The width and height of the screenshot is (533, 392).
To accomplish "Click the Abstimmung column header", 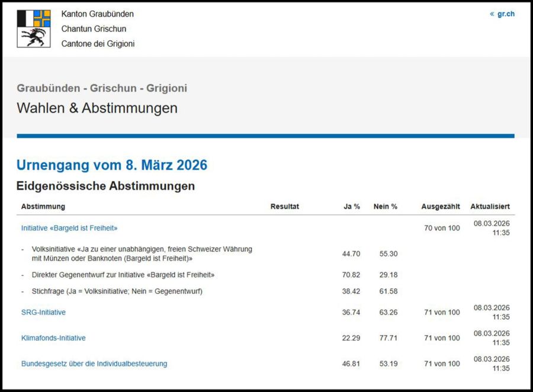I will [43, 207].
